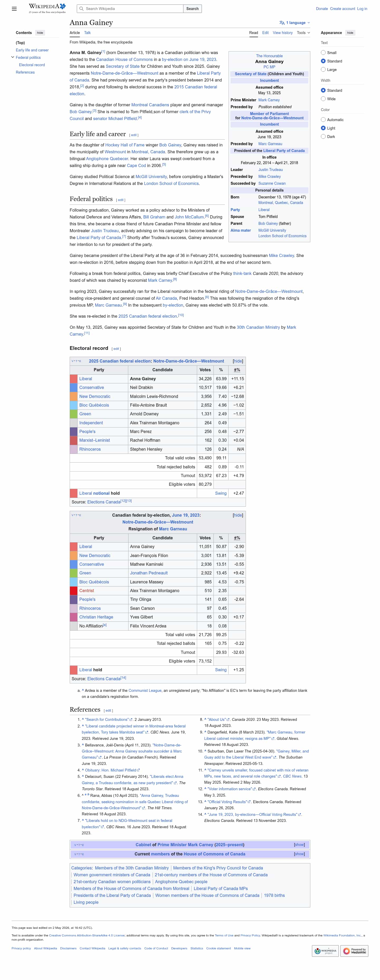Click the Search button
The image size is (380, 980).
coord(192,9)
